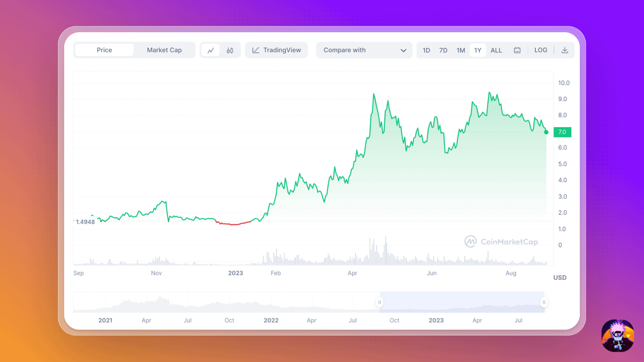Click the avatar icon in the corner
Viewport: 644px width, 362px height.
pyautogui.click(x=618, y=336)
